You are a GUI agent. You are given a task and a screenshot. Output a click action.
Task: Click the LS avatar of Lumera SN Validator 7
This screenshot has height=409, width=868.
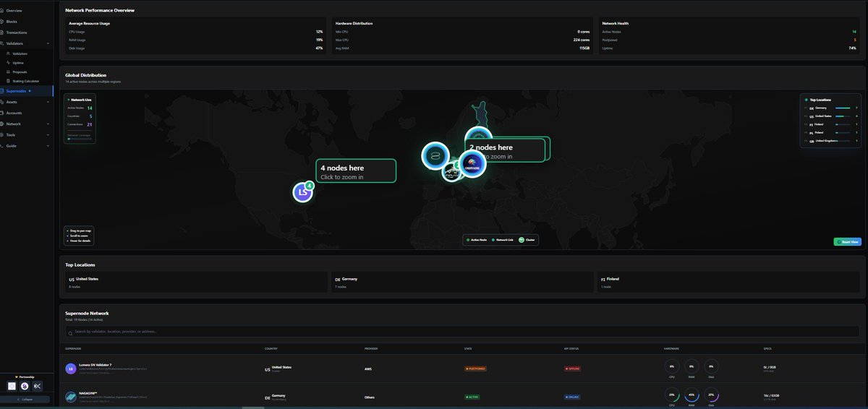pyautogui.click(x=70, y=369)
